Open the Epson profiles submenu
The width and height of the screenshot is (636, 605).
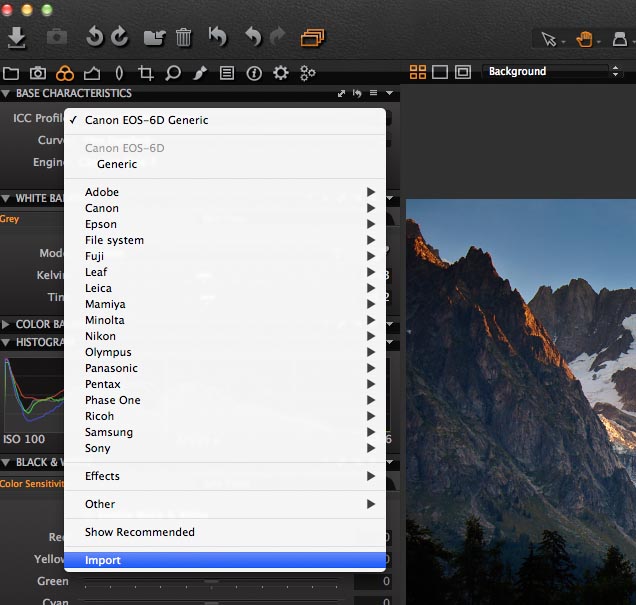[x=225, y=224]
